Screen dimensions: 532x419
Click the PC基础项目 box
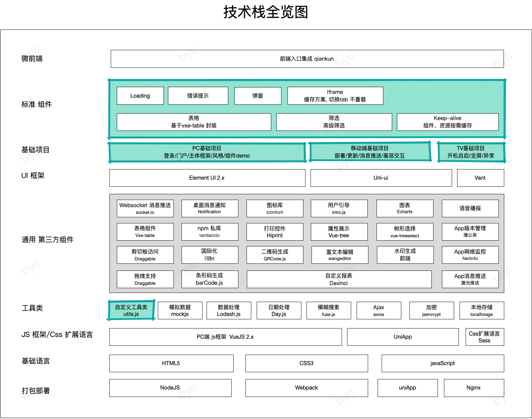(207, 152)
